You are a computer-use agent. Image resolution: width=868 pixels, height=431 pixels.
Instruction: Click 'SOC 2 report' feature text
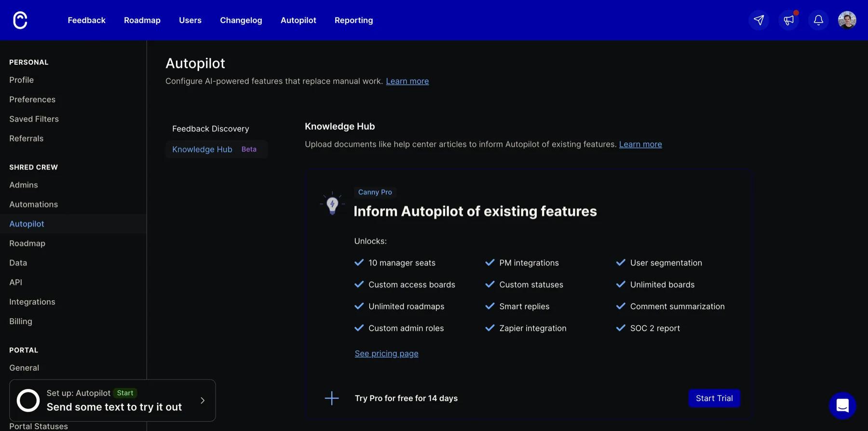[655, 328]
